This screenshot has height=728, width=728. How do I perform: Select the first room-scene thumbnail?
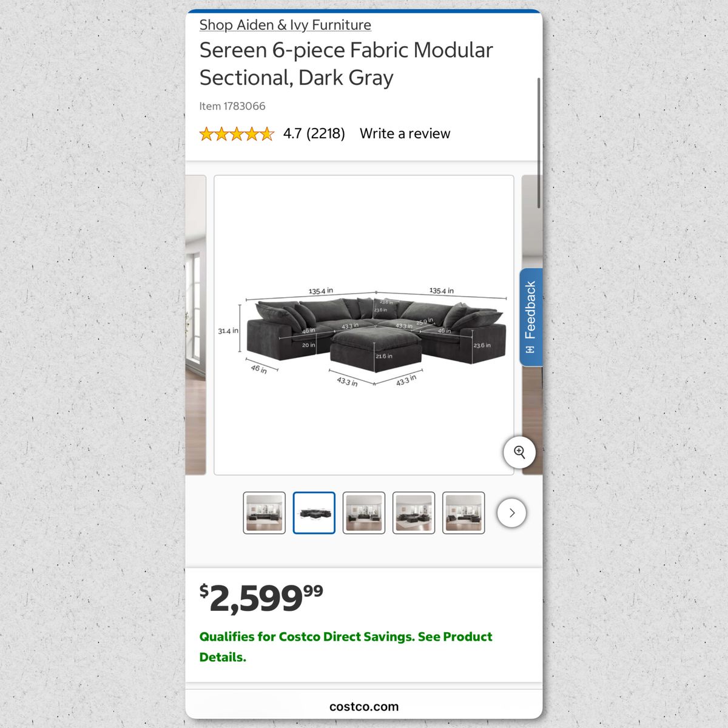[x=265, y=513]
